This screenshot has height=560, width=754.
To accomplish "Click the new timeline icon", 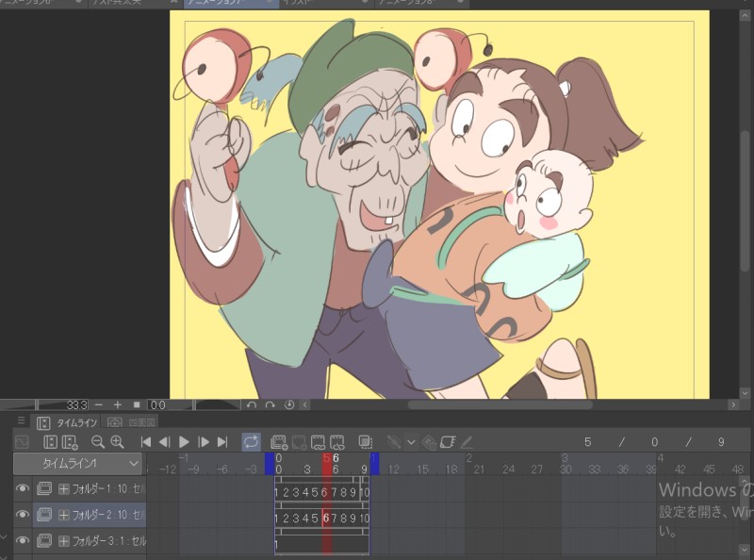I will coord(70,442).
